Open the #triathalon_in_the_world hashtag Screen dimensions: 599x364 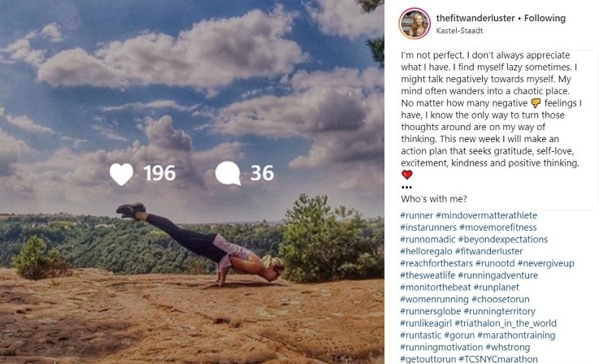(x=506, y=323)
